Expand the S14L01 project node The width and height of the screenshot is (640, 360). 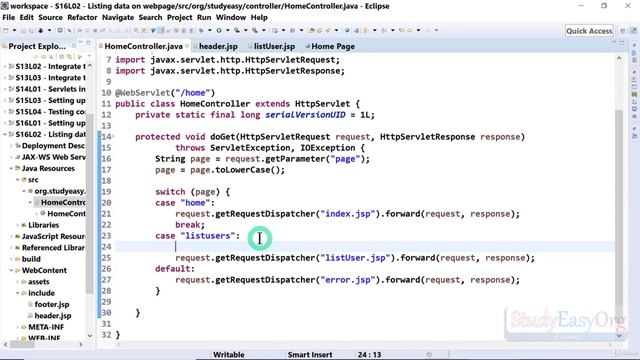point(4,89)
